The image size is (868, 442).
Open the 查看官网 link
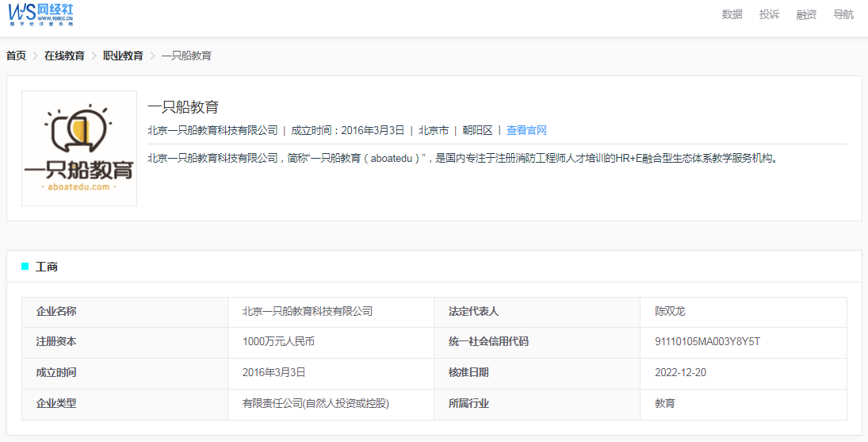[x=526, y=131]
